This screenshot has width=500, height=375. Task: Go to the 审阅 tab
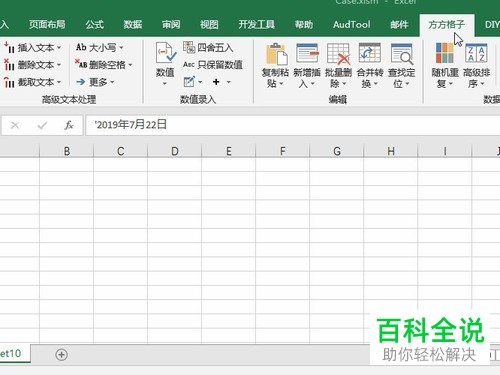pos(171,25)
